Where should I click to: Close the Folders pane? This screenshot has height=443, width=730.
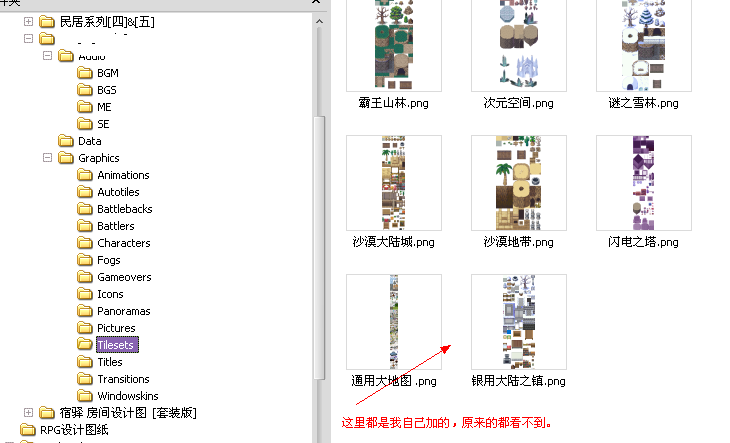tap(316, 2)
